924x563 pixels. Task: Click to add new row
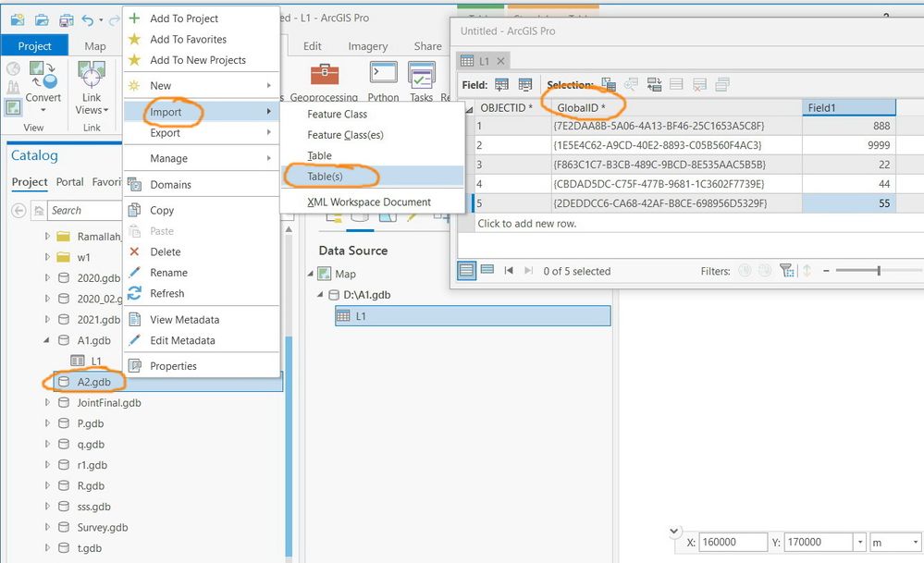[527, 223]
